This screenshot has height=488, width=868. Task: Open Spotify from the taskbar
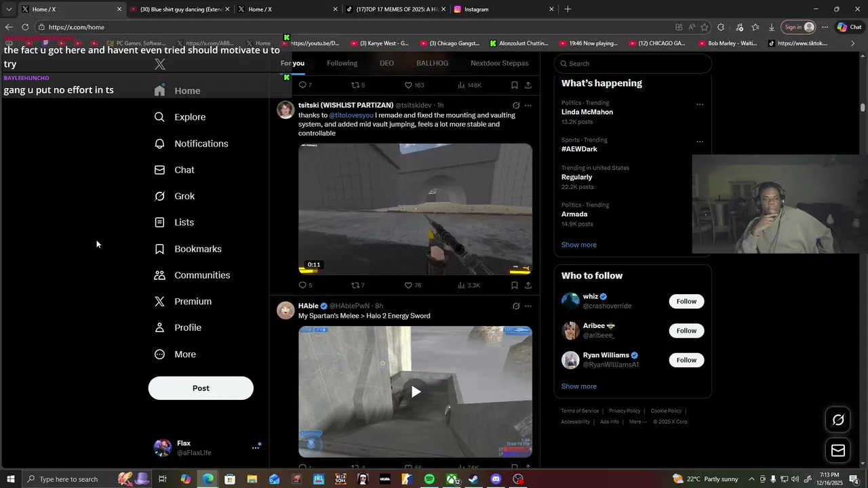pyautogui.click(x=429, y=479)
